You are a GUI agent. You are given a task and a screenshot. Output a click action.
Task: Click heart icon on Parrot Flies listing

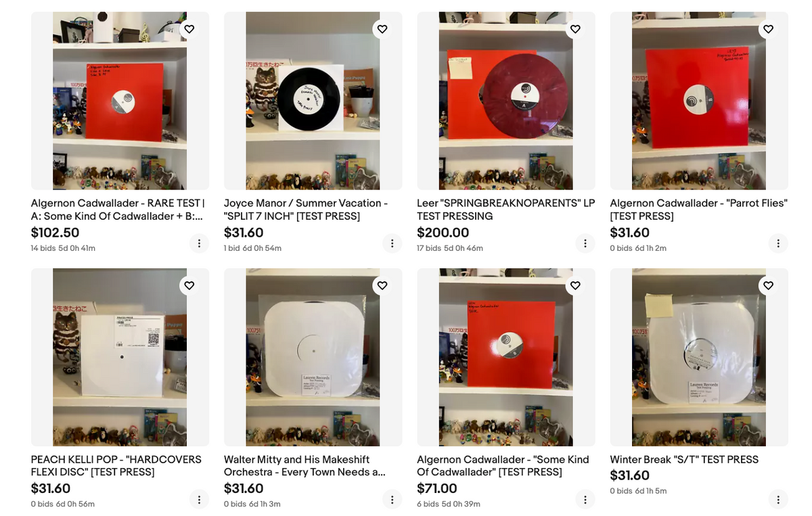[x=768, y=29]
